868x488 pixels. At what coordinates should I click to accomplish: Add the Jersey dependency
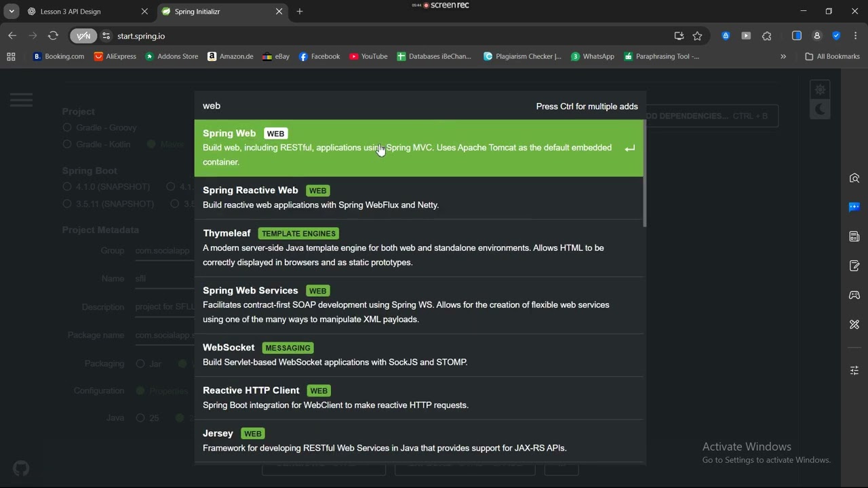tap(418, 441)
